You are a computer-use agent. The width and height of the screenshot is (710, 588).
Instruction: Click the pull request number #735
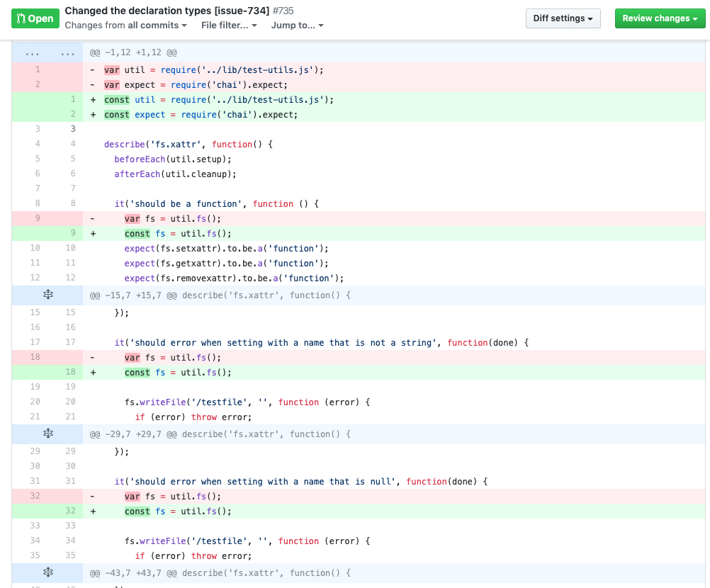[283, 11]
